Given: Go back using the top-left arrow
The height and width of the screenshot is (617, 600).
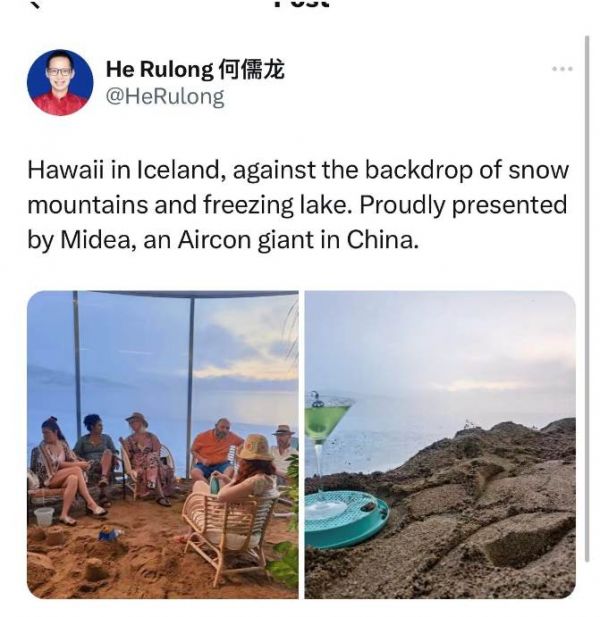Looking at the screenshot, I should pyautogui.click(x=35, y=4).
